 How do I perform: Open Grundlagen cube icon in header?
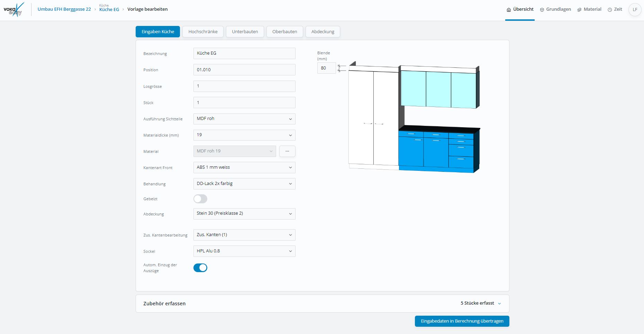tap(555, 9)
